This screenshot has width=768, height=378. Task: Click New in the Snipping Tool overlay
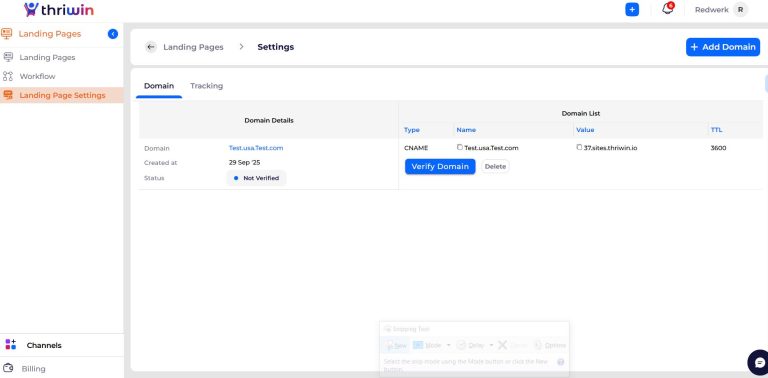tap(396, 345)
